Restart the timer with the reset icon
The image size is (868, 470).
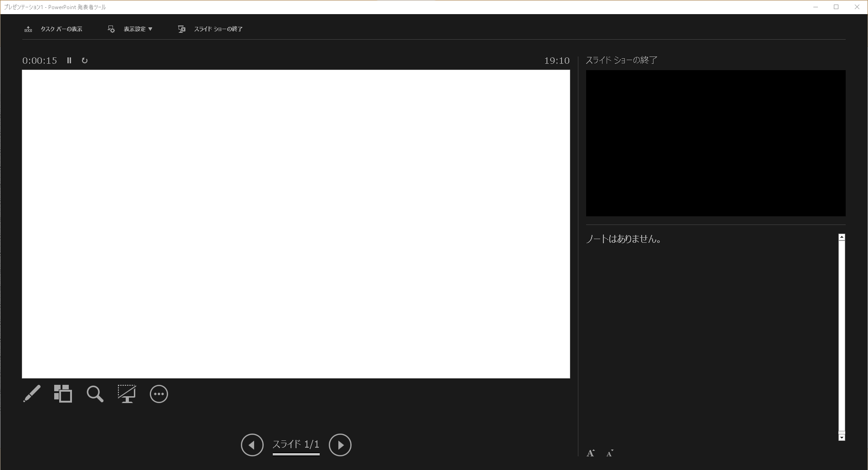(x=85, y=60)
